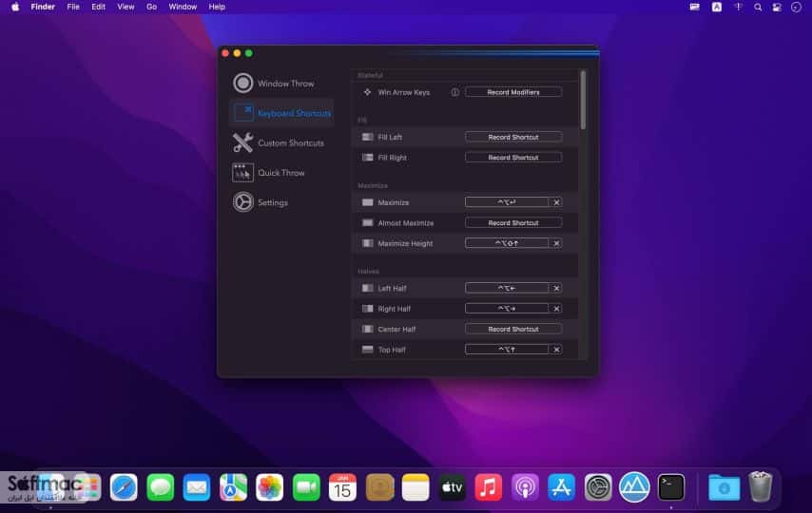
Task: Click the Maximize Height layout icon
Action: 367,243
